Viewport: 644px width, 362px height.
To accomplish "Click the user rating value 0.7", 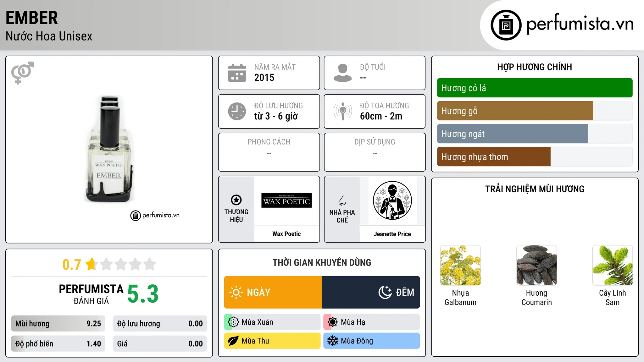I will click(x=72, y=265).
